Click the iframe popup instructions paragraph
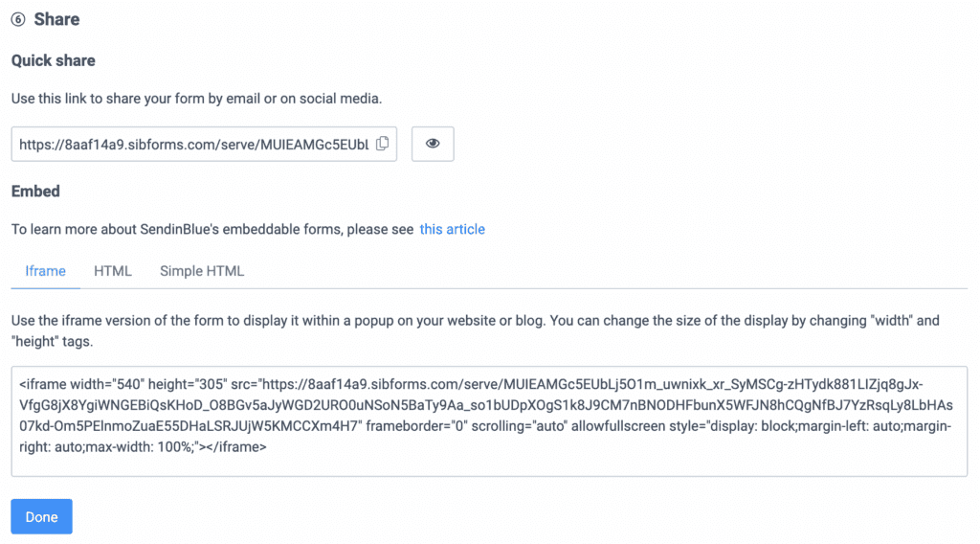Image resolution: width=980 pixels, height=544 pixels. pyautogui.click(x=475, y=330)
